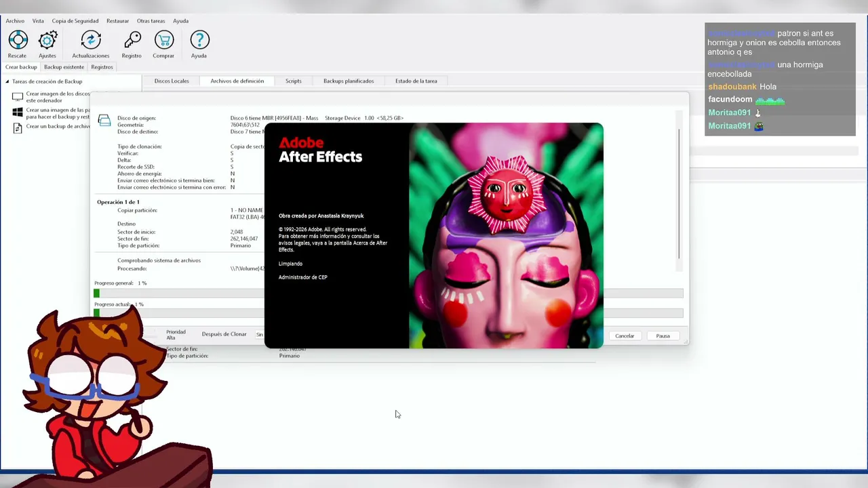This screenshot has width=868, height=488.
Task: Click the 'Procesando:' label
Action: 132,268
